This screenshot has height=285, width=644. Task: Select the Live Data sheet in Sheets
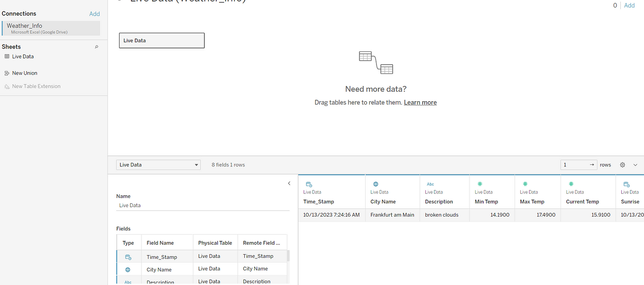click(23, 57)
